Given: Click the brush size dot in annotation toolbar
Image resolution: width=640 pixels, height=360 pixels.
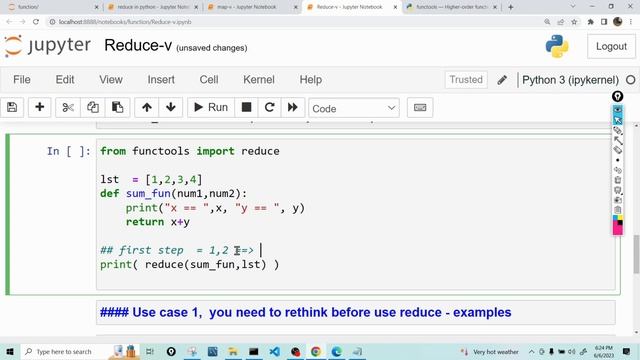Looking at the screenshot, I should tap(618, 160).
